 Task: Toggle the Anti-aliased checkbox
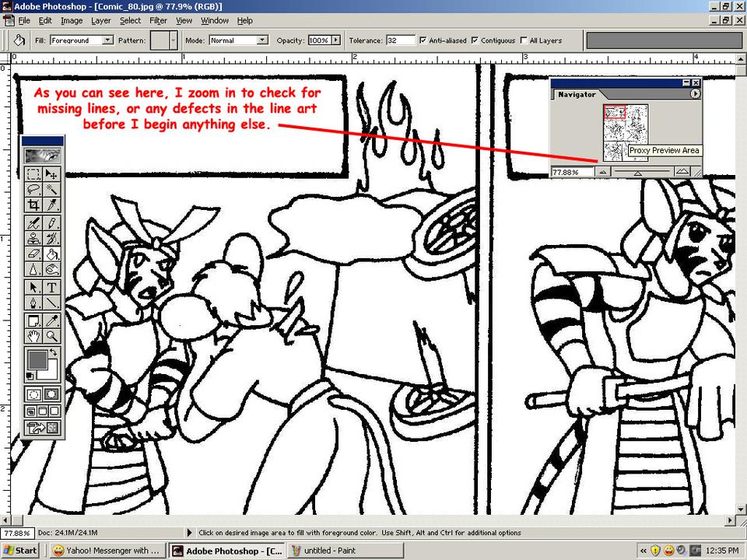pos(423,40)
